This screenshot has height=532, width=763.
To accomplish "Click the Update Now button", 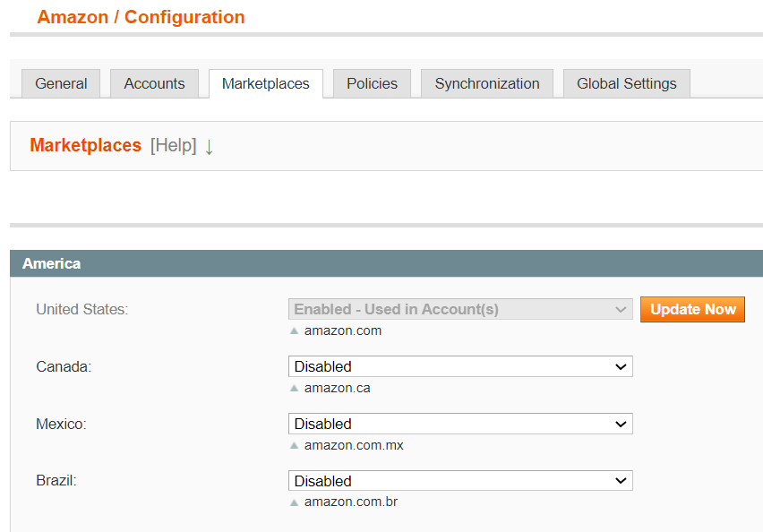I will [692, 310].
